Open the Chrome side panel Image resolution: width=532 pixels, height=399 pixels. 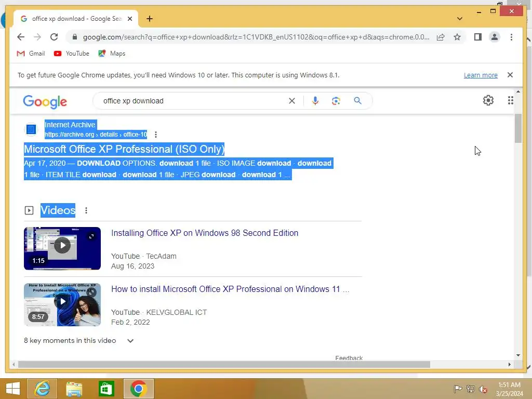click(478, 37)
